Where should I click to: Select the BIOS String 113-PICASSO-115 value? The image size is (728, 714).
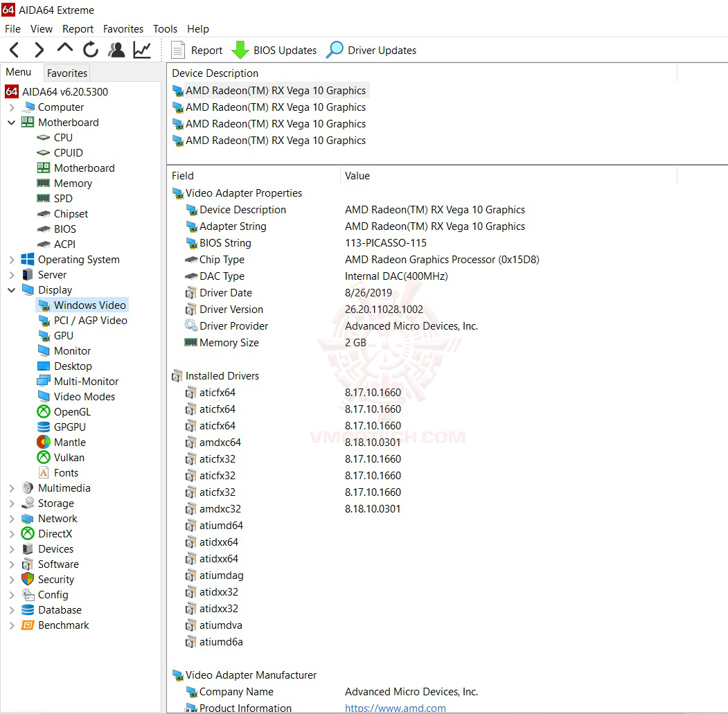tap(385, 243)
